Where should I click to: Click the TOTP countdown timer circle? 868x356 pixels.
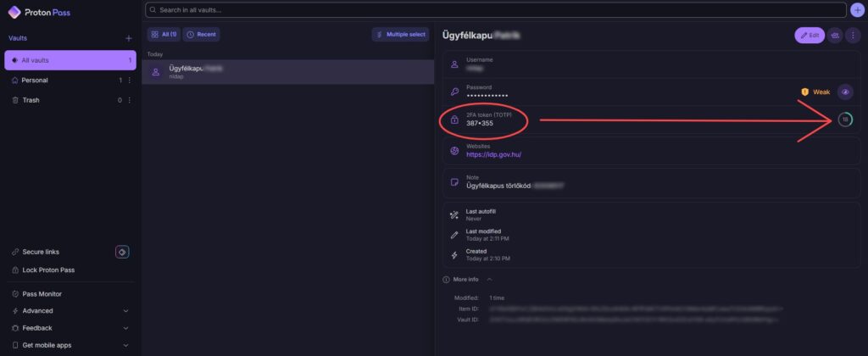[844, 120]
